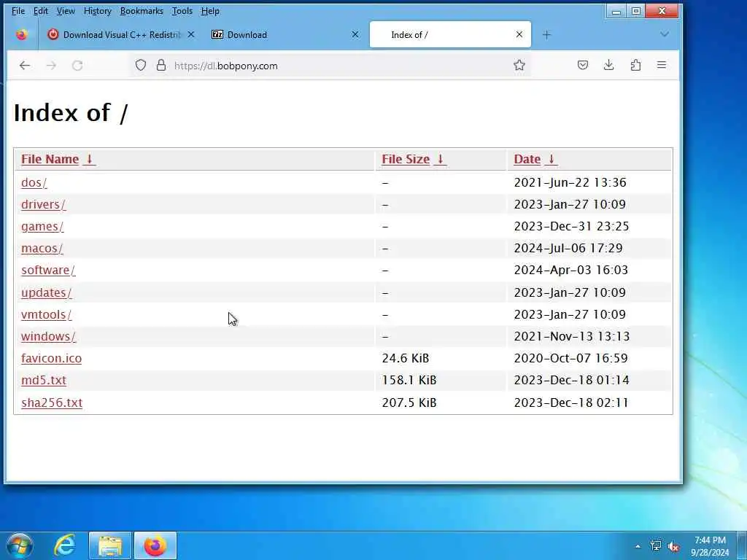Close the 7-Zip Download tab
Viewport: 747px width, 560px height.
[x=355, y=34]
